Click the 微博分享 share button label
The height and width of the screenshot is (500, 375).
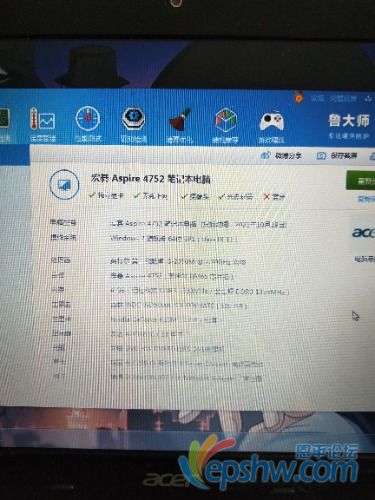coord(288,155)
